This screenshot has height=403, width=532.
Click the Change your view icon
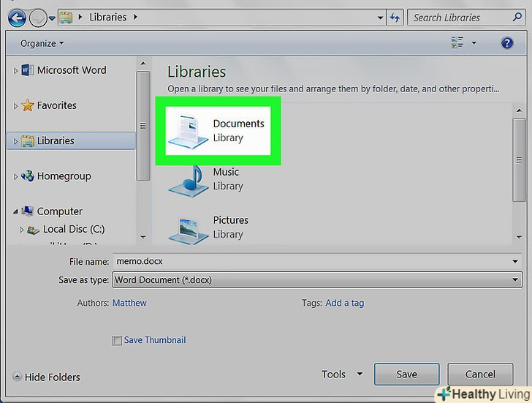(x=457, y=42)
